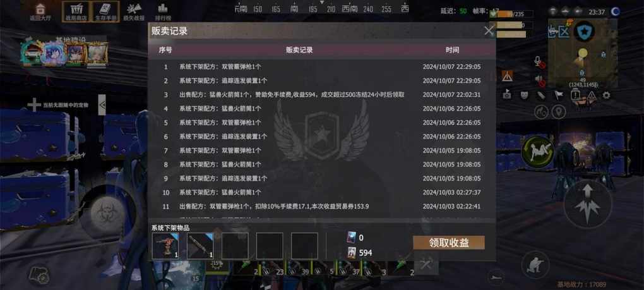Return to lobby via the house icon
The width and height of the screenshot is (644, 290).
point(39,11)
